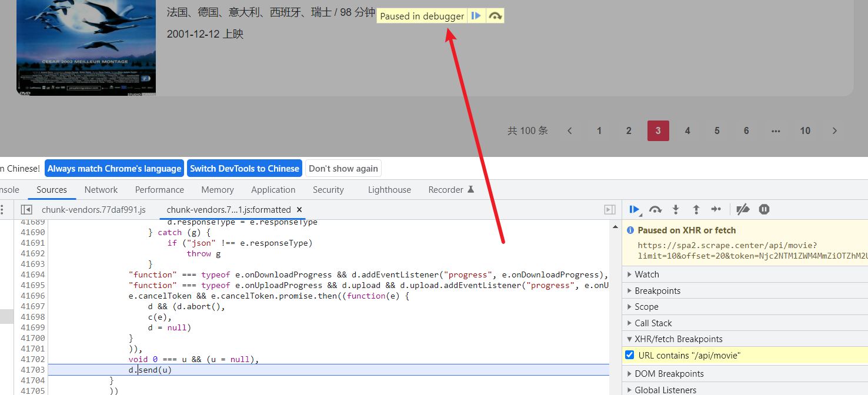Close the chunk-vendors formatted tab

(299, 210)
